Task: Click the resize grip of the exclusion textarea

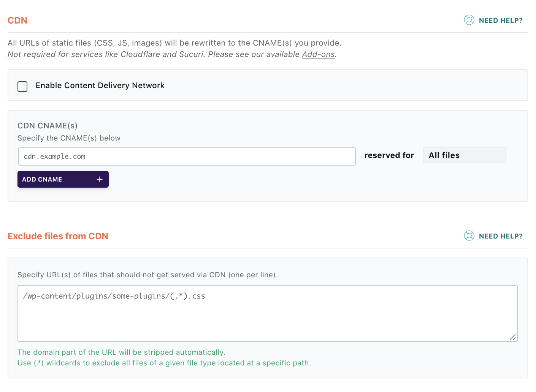Action: (x=512, y=337)
